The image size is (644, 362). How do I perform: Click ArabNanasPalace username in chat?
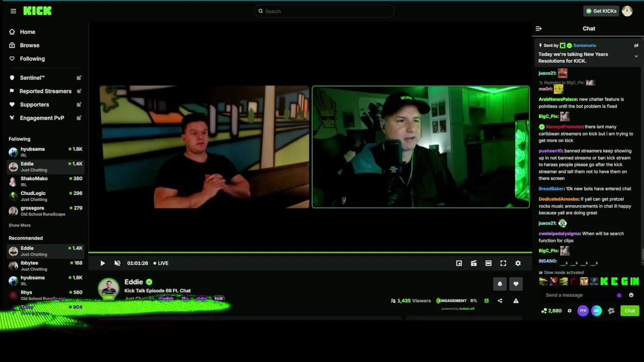[x=558, y=100]
